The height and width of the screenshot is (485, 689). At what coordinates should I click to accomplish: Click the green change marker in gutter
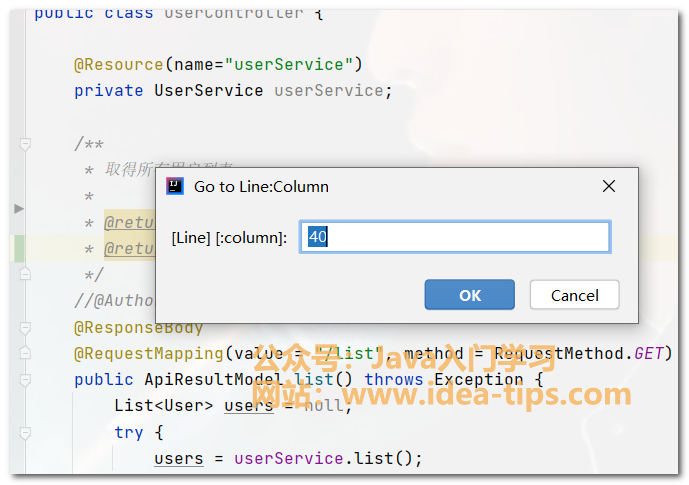click(x=19, y=248)
